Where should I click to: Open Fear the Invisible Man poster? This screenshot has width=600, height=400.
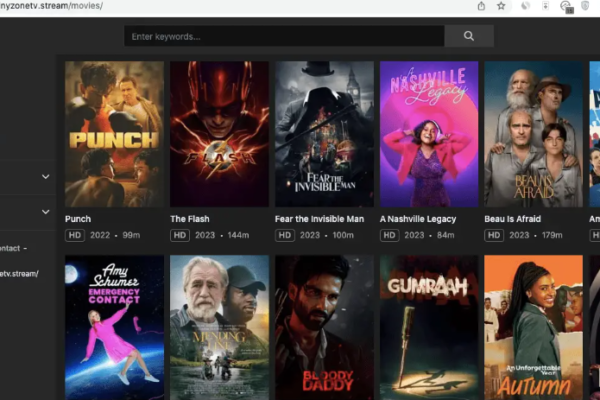(324, 134)
